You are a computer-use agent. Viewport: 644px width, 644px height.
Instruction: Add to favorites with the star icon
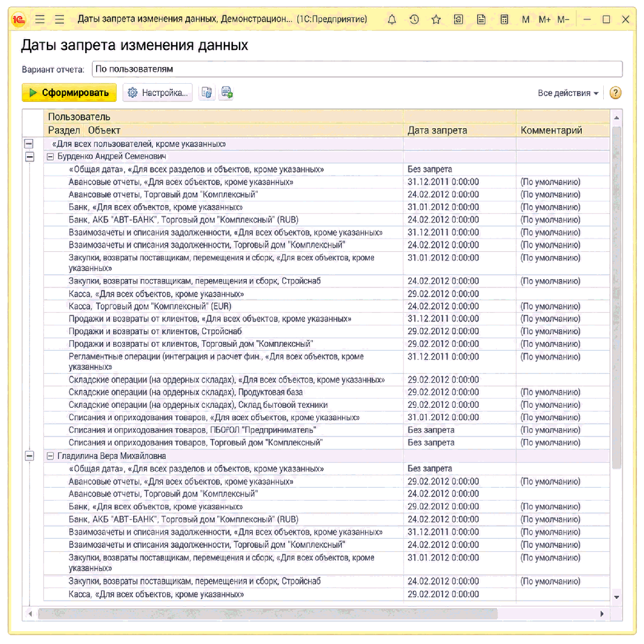pyautogui.click(x=436, y=19)
